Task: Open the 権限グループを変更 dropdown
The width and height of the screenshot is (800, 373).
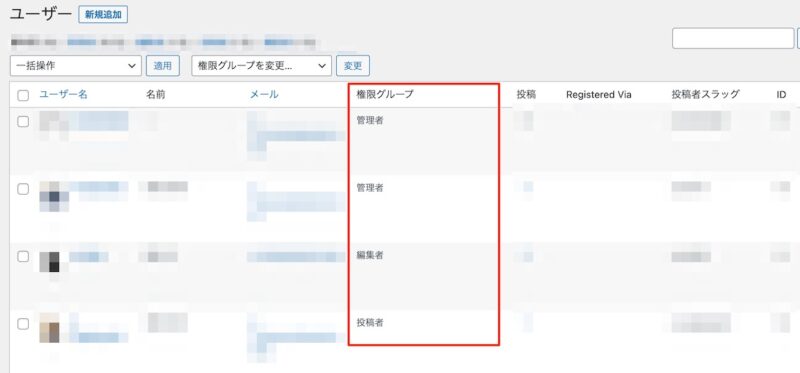Action: pyautogui.click(x=261, y=66)
